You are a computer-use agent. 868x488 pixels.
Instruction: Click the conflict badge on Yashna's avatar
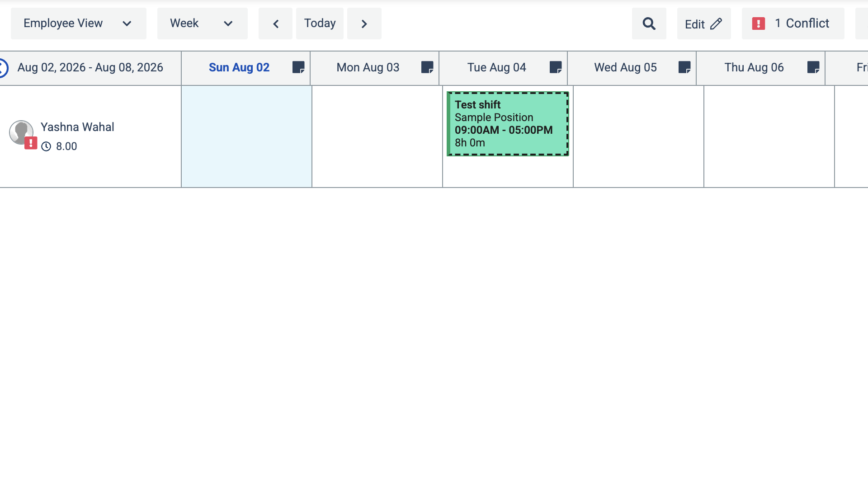31,143
